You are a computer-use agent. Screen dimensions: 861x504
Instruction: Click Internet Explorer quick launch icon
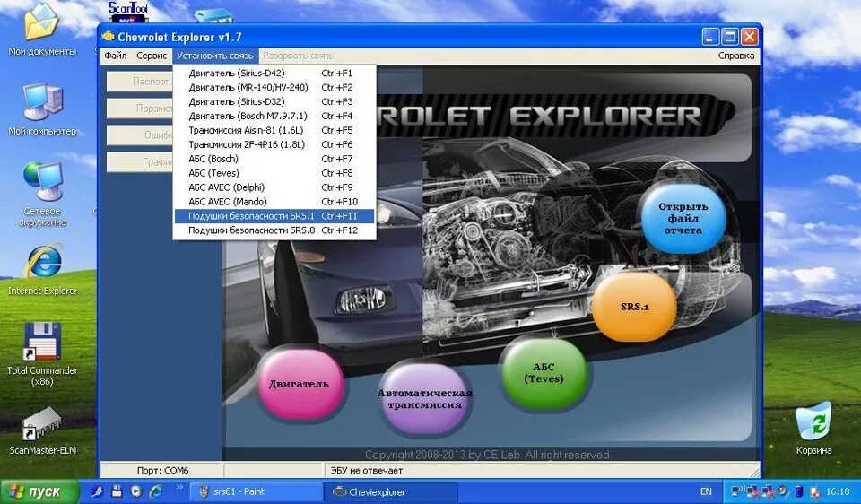point(156,491)
